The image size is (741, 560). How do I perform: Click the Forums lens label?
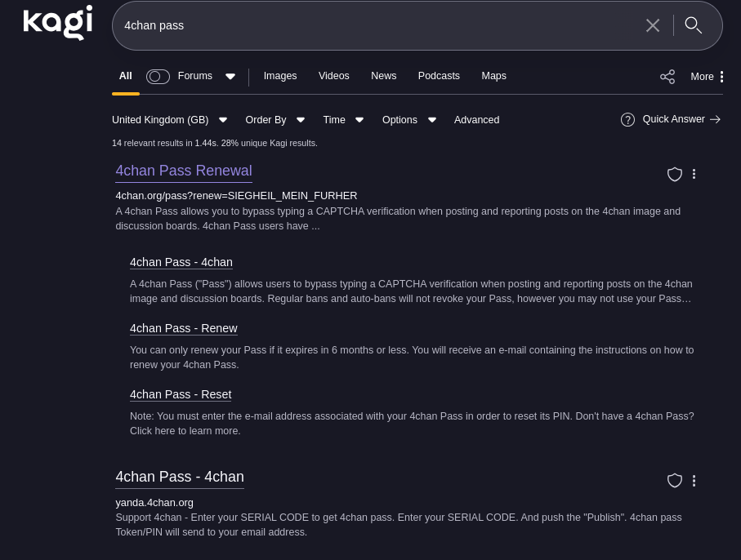click(195, 76)
